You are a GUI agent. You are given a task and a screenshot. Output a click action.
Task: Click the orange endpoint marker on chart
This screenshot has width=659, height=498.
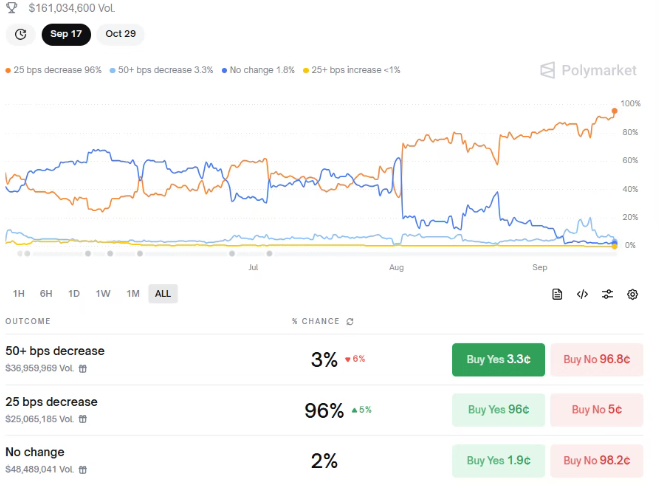pyautogui.click(x=614, y=112)
